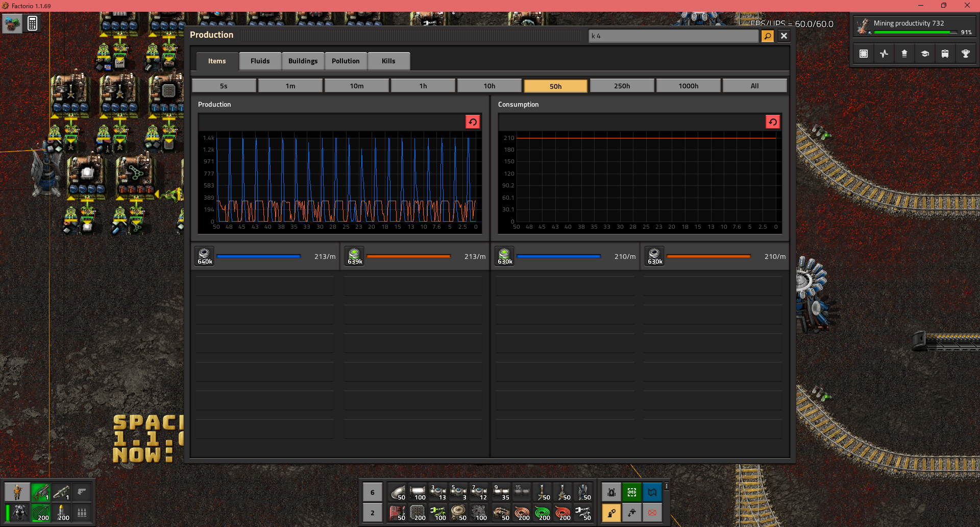Screen dimensions: 980x527
Task: Select the All time range
Action: coord(755,86)
